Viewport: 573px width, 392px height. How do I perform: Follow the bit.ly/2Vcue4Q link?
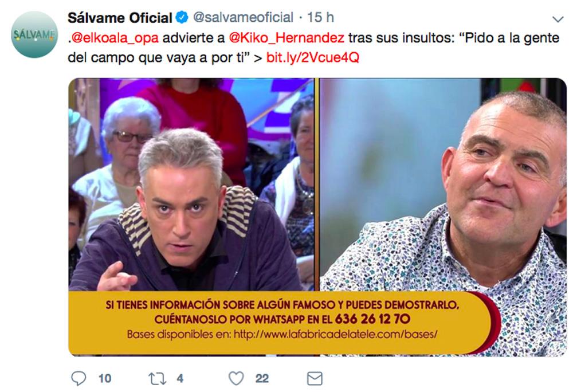point(313,57)
